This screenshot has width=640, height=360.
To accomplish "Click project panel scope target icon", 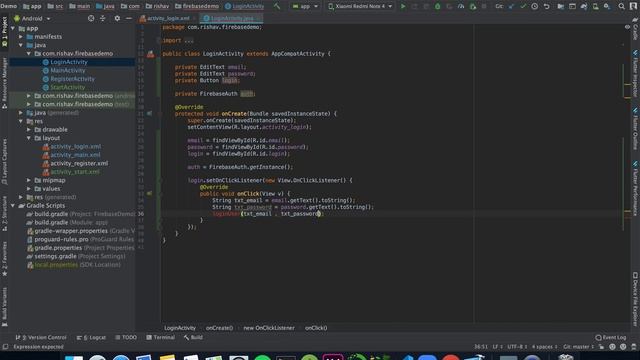I will click(91, 18).
